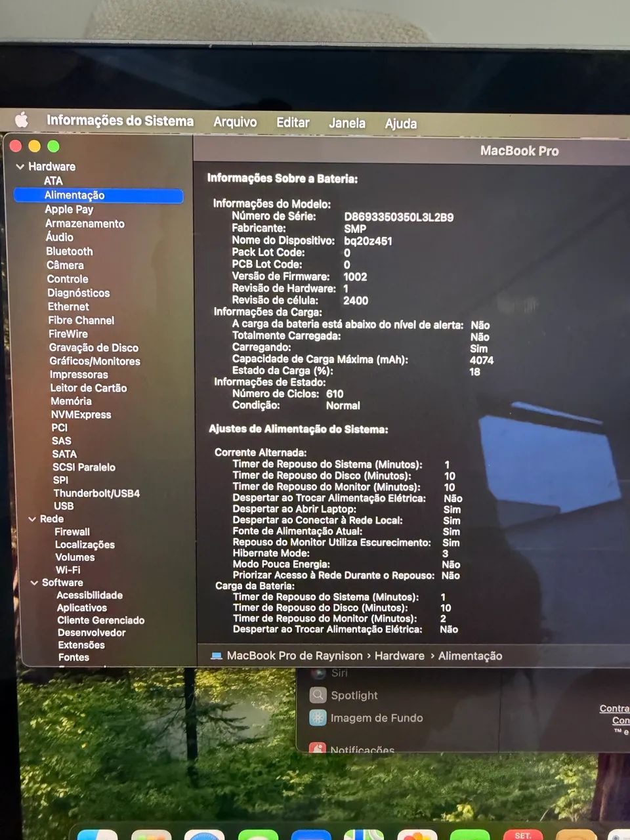Select Diagnósticos in the sidebar

pos(78,293)
